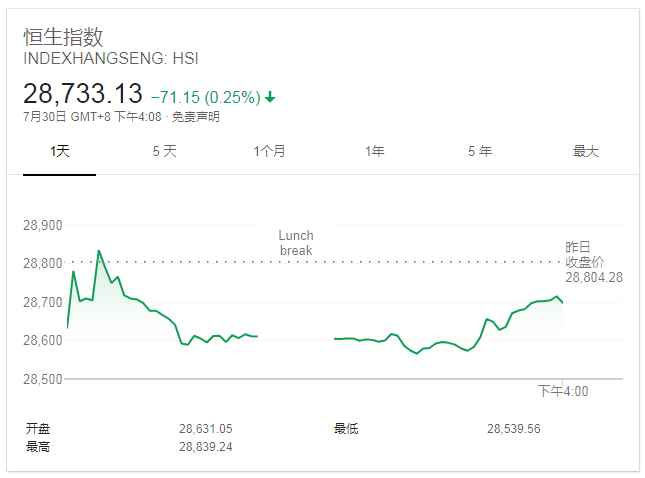This screenshot has height=478, width=645.
Task: Click the 28,900 y-axis label
Action: 43,225
